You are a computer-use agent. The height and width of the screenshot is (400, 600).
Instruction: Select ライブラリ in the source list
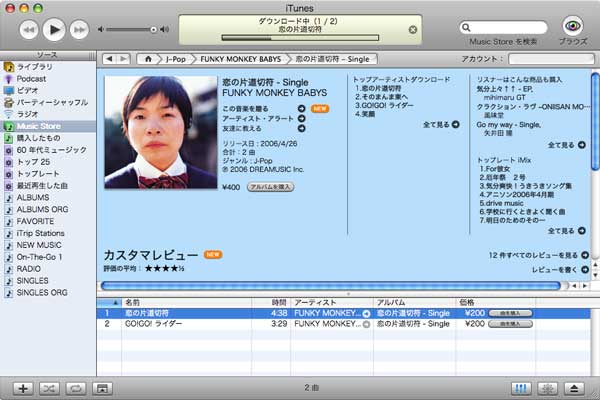48,67
